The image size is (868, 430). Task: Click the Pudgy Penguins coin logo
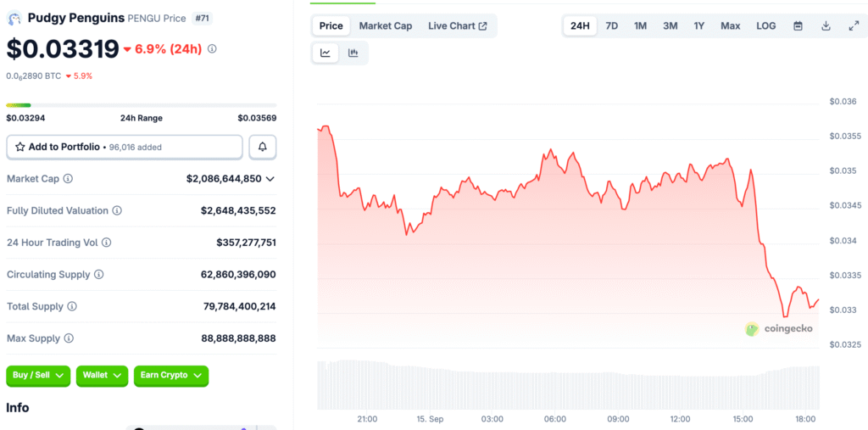pyautogui.click(x=14, y=18)
